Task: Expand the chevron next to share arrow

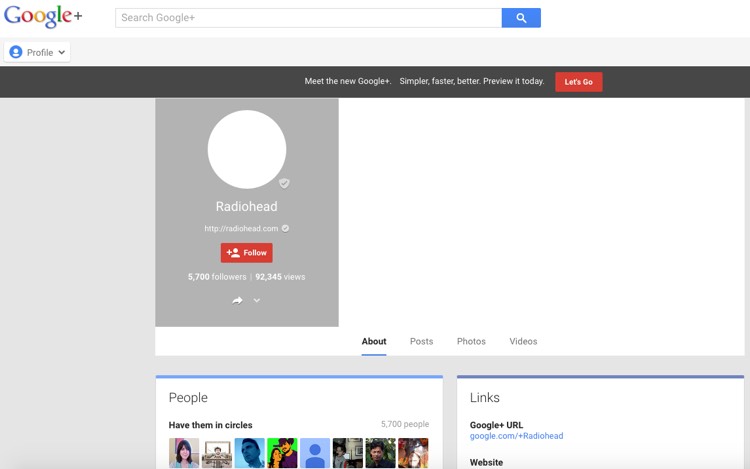Action: pos(257,300)
